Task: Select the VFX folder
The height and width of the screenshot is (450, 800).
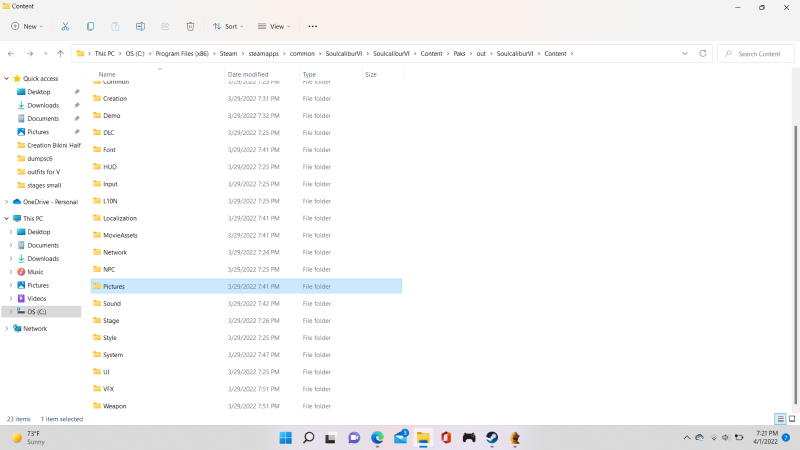Action: click(108, 389)
